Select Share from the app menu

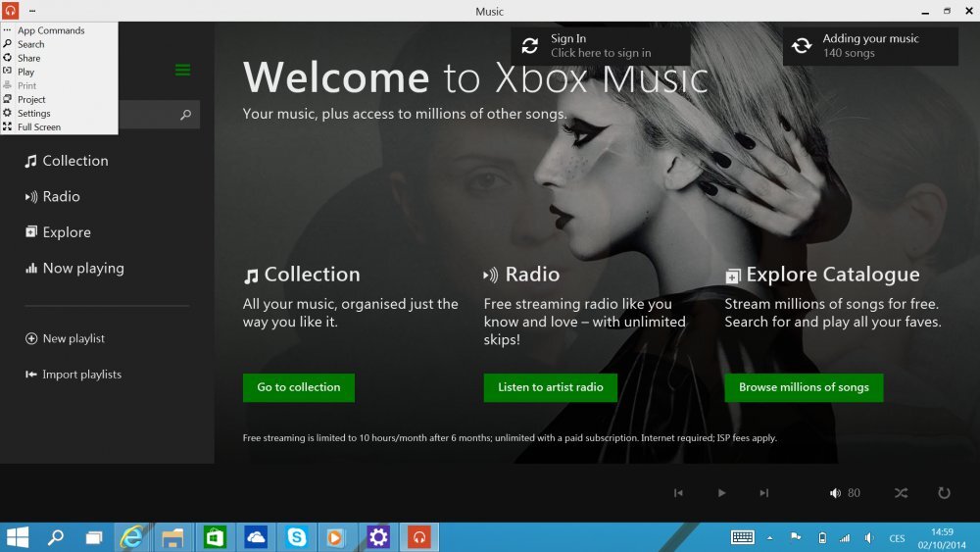[x=28, y=58]
